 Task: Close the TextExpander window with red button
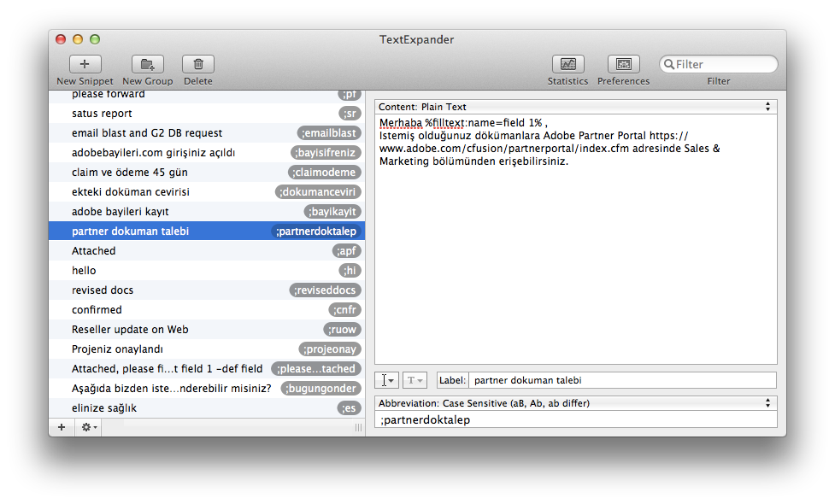pyautogui.click(x=61, y=39)
